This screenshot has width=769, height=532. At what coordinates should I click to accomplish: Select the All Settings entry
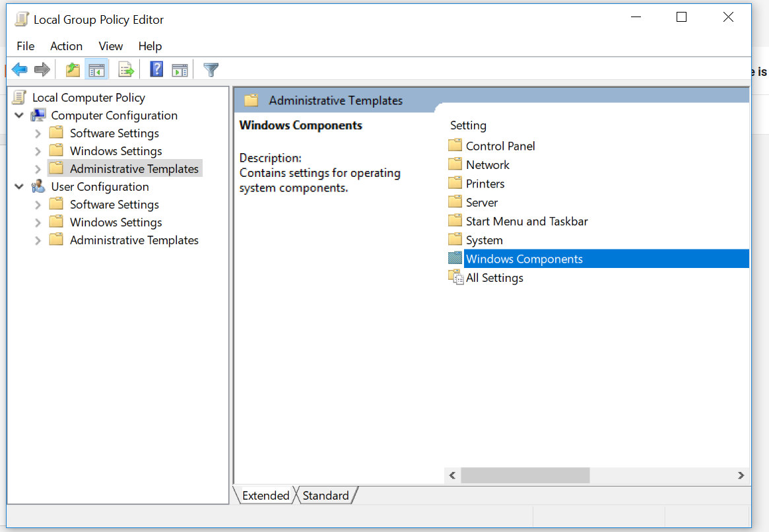click(x=494, y=278)
